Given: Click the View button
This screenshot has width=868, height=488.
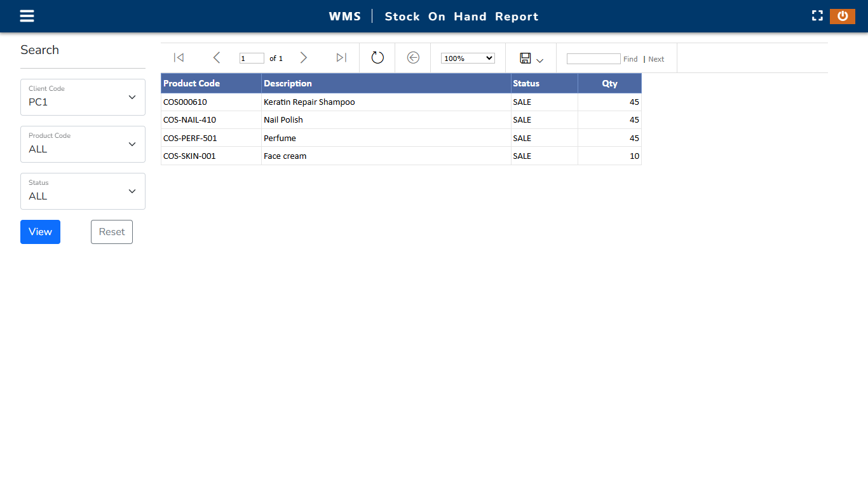Looking at the screenshot, I should pyautogui.click(x=40, y=232).
